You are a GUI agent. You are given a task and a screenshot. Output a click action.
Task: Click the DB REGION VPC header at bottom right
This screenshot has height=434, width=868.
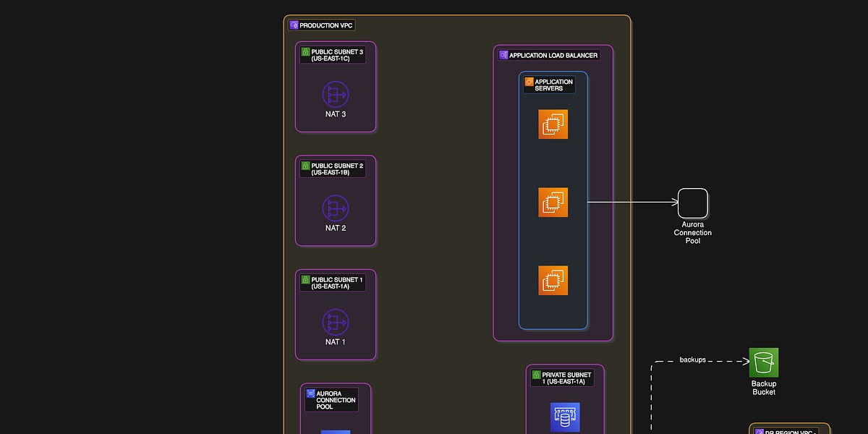click(788, 431)
